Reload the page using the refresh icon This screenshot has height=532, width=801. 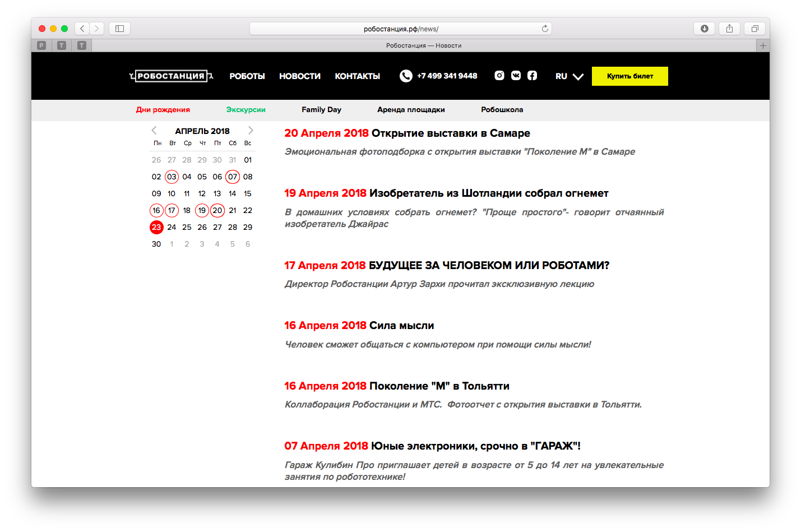point(545,29)
